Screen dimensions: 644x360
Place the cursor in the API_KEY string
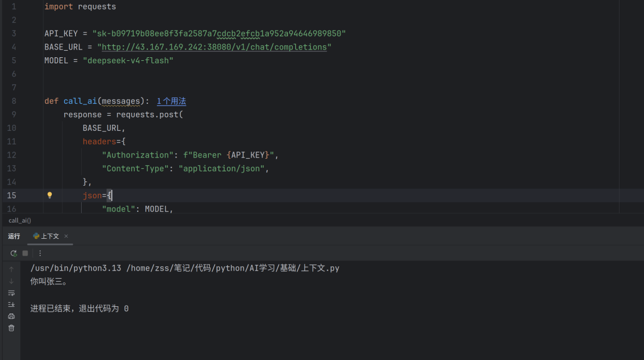tap(219, 34)
